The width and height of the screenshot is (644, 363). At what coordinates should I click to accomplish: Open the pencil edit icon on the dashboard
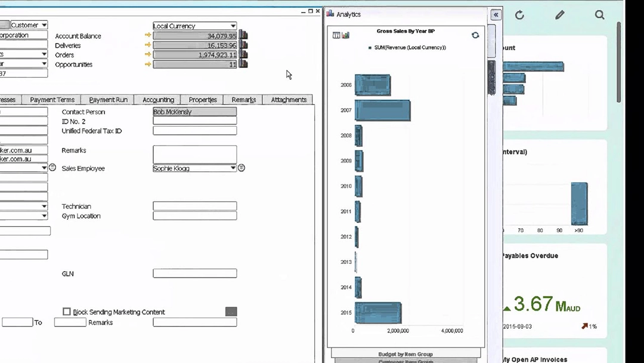click(x=559, y=15)
